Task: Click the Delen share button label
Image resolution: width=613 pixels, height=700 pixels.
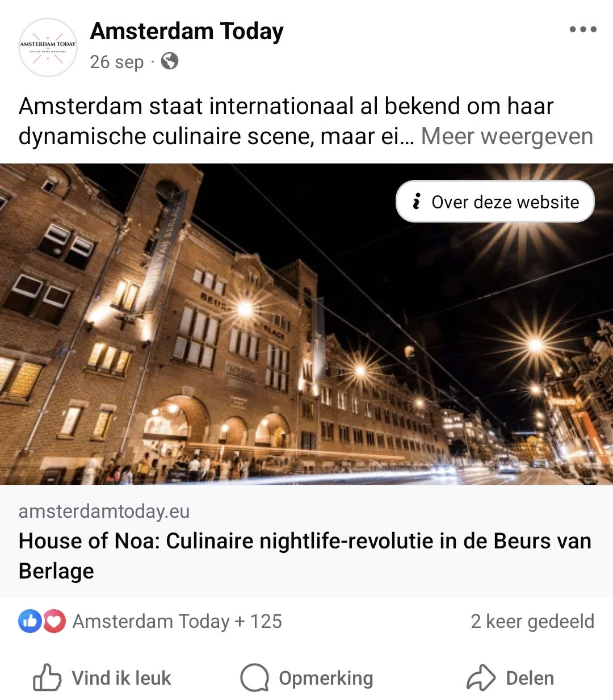Action: point(530,678)
